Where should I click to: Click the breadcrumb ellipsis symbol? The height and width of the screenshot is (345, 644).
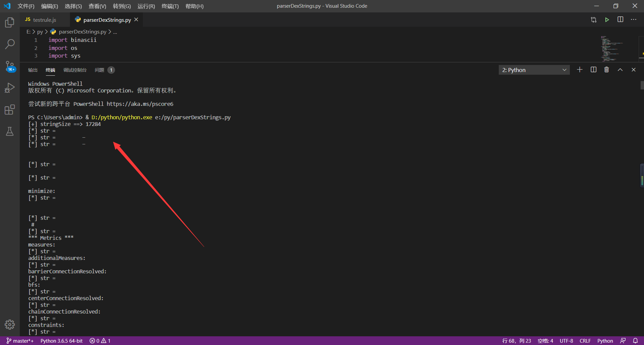115,32
